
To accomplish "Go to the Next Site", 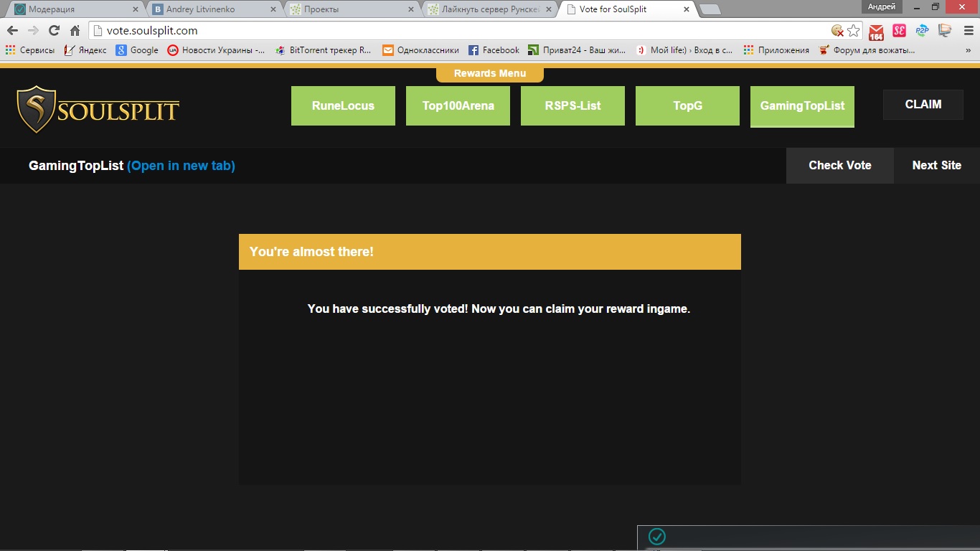I will coord(937,166).
